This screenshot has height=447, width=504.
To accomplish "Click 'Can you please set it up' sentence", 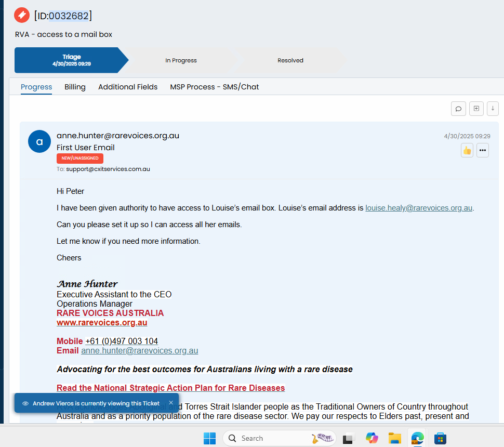I will [149, 225].
